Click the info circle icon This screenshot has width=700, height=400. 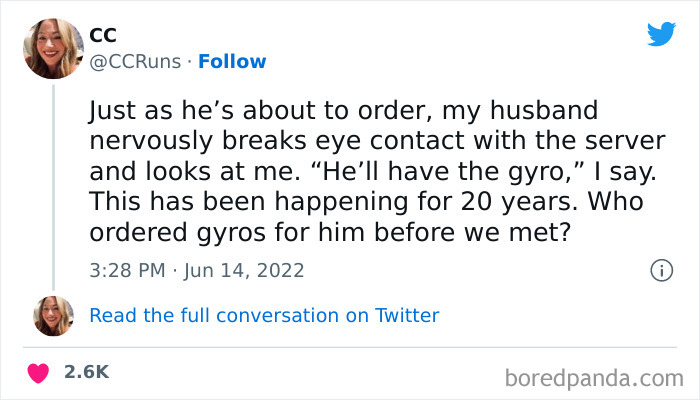[x=660, y=270]
